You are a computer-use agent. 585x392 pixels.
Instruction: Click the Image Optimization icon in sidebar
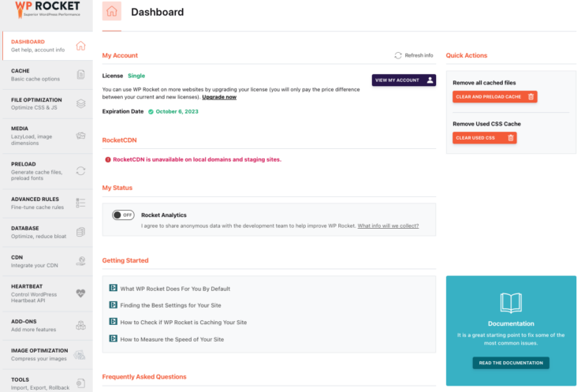[80, 354]
